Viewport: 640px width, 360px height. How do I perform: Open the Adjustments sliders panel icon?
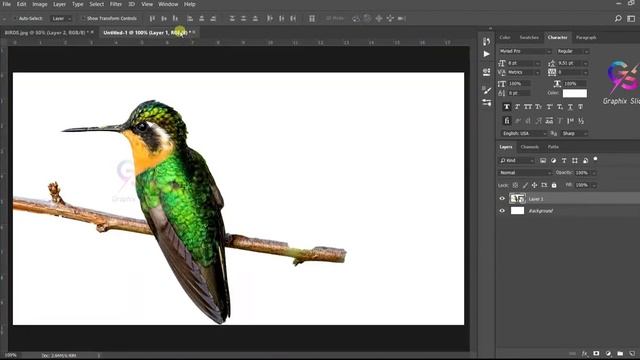click(x=486, y=102)
